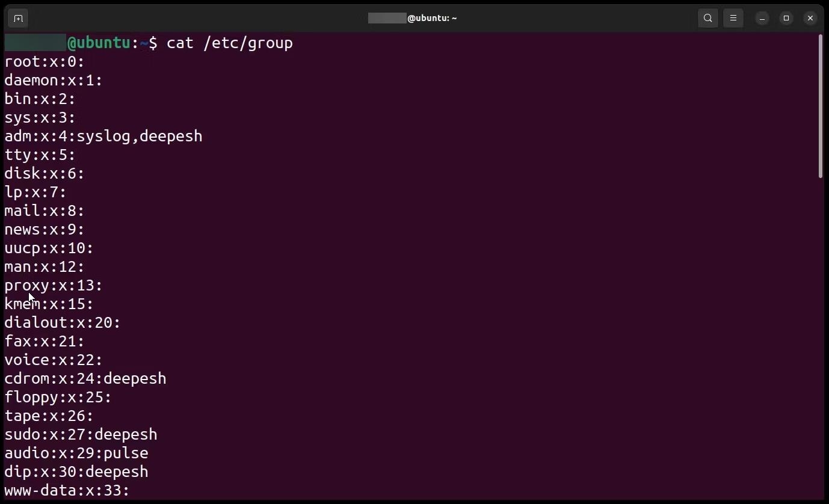Close the terminal window

(x=810, y=18)
